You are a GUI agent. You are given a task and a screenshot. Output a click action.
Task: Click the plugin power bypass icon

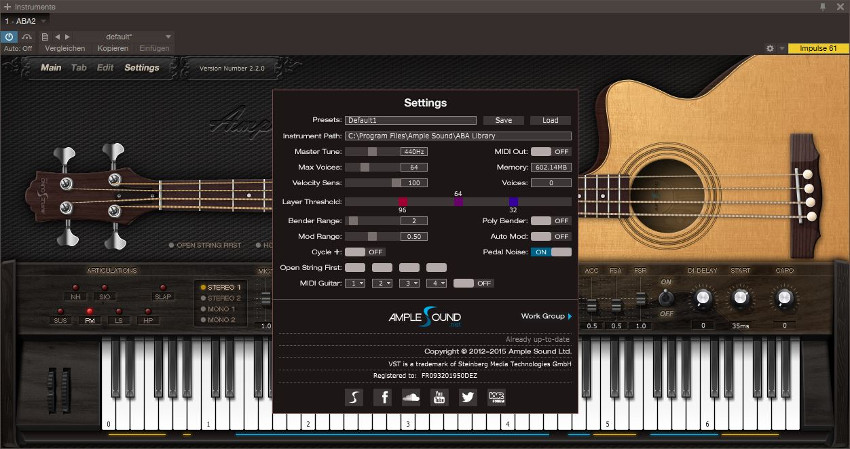click(x=9, y=37)
